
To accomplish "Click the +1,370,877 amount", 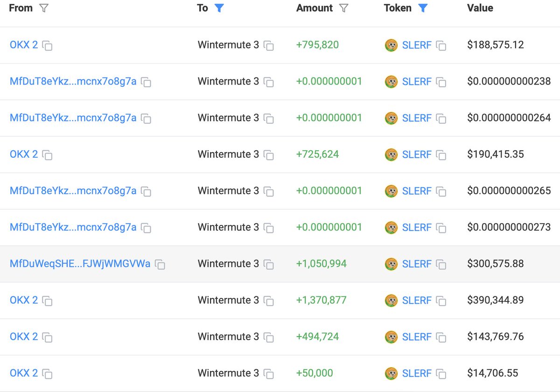I will pos(322,300).
